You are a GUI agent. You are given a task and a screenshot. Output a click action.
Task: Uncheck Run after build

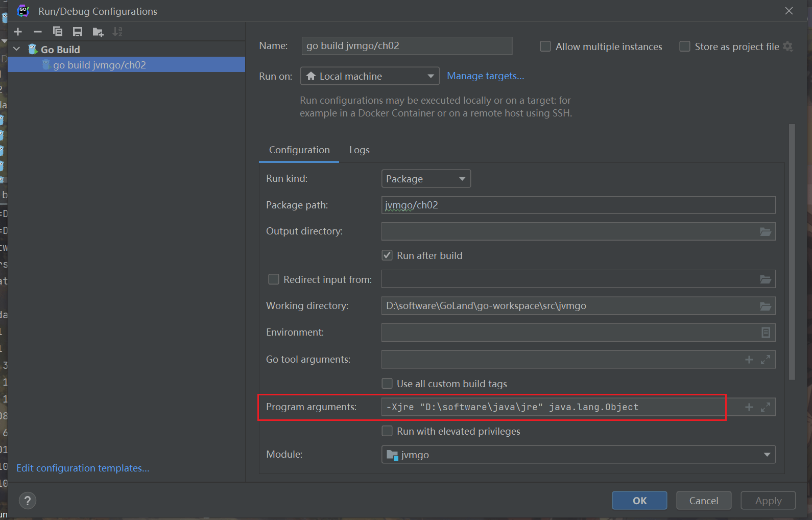point(387,255)
